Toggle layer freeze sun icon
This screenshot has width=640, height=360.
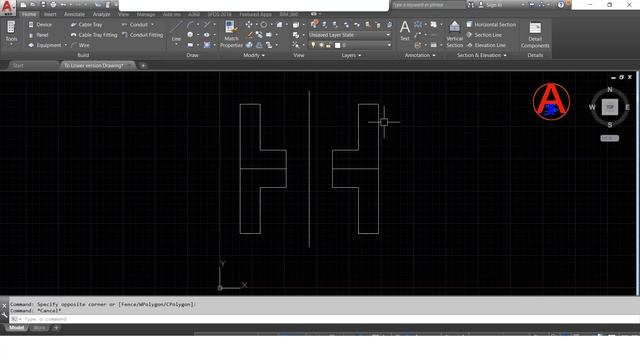coord(321,45)
